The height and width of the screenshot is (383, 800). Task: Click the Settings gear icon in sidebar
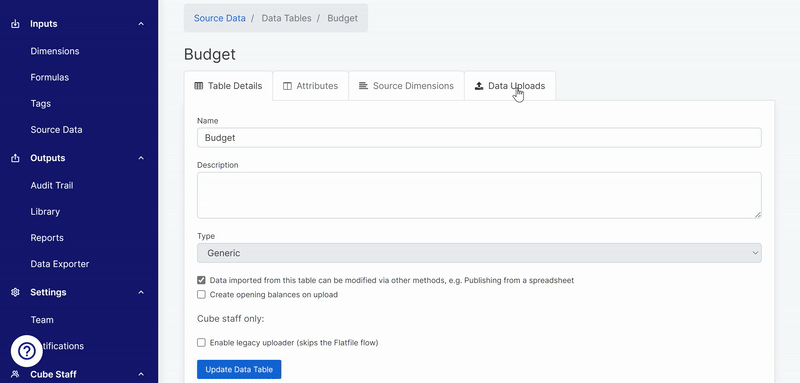pyautogui.click(x=15, y=292)
